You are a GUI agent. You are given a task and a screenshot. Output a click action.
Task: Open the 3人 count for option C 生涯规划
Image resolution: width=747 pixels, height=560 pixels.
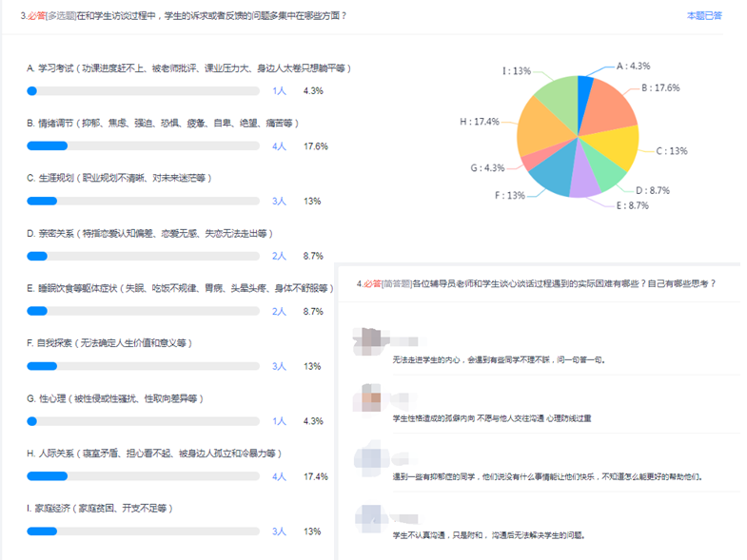279,202
